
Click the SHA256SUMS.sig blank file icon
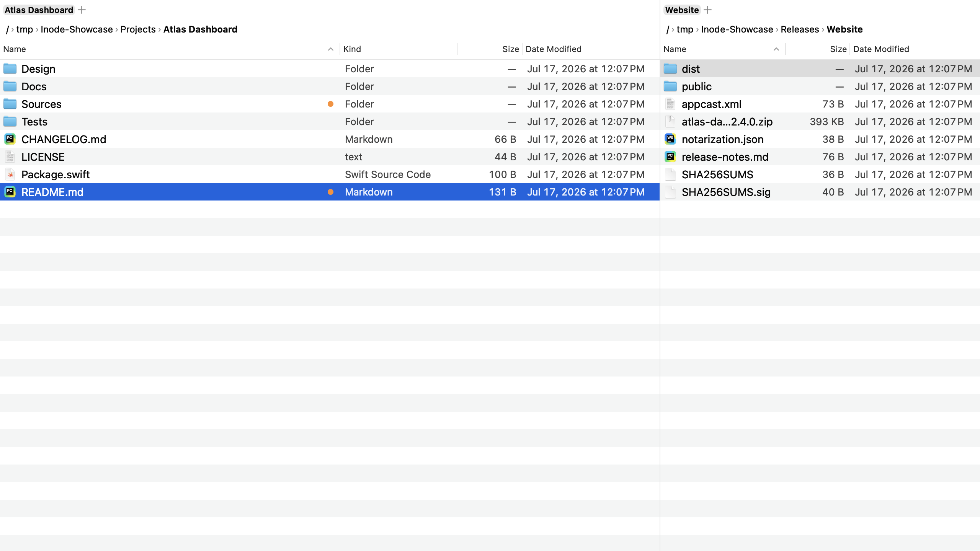click(x=670, y=192)
